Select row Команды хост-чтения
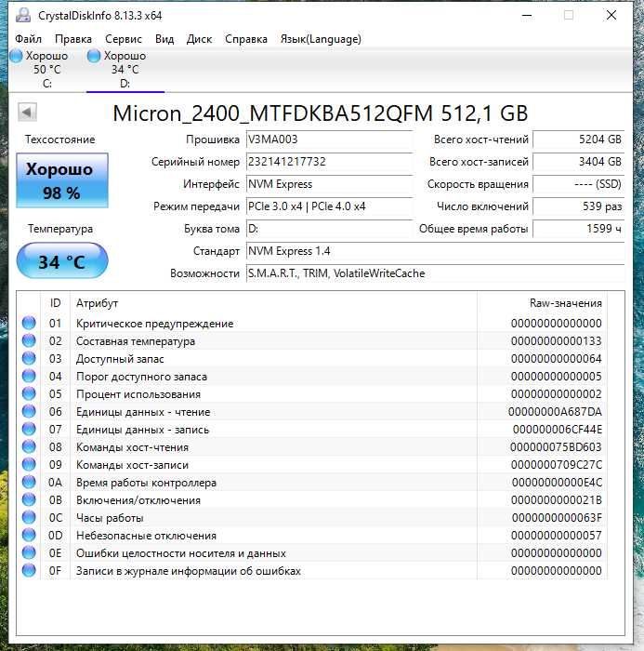 (312, 446)
